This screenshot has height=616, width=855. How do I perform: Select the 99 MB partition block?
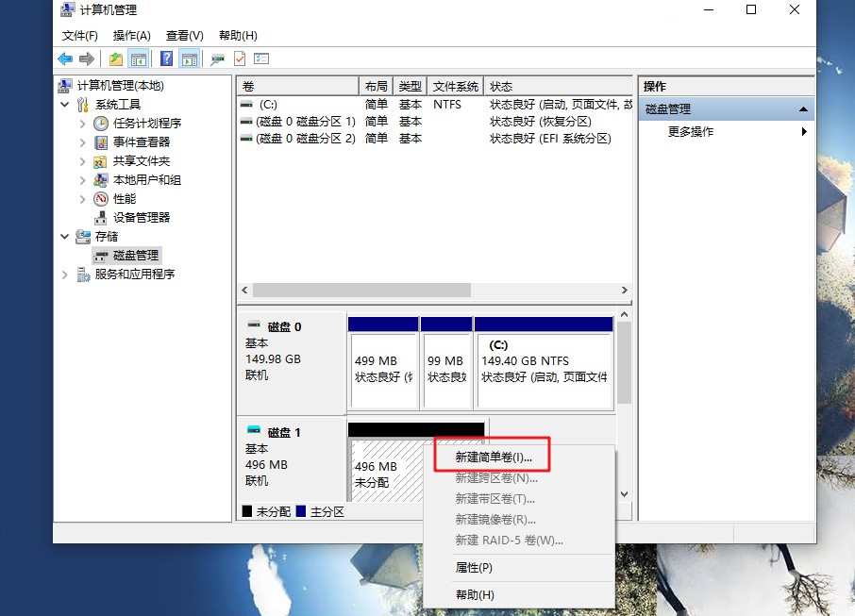coord(446,363)
